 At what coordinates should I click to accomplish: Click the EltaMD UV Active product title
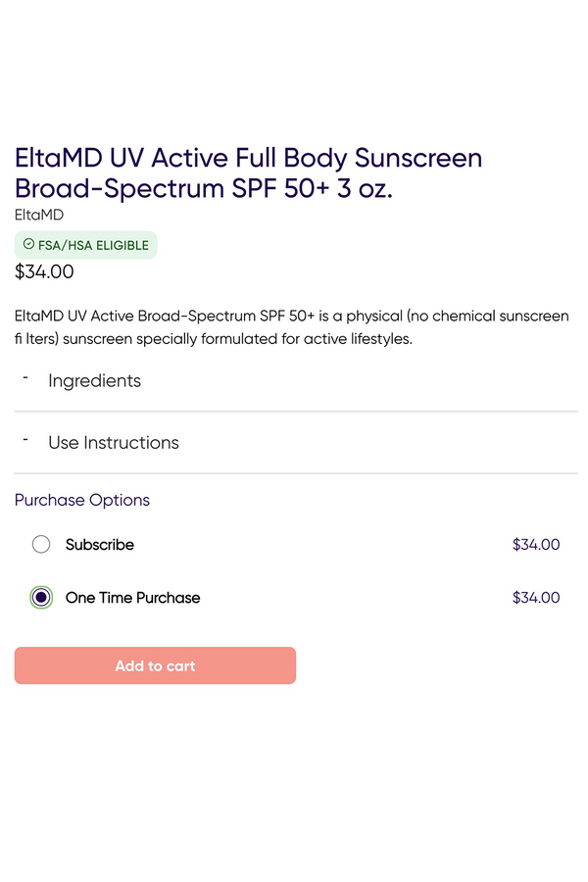click(x=248, y=172)
